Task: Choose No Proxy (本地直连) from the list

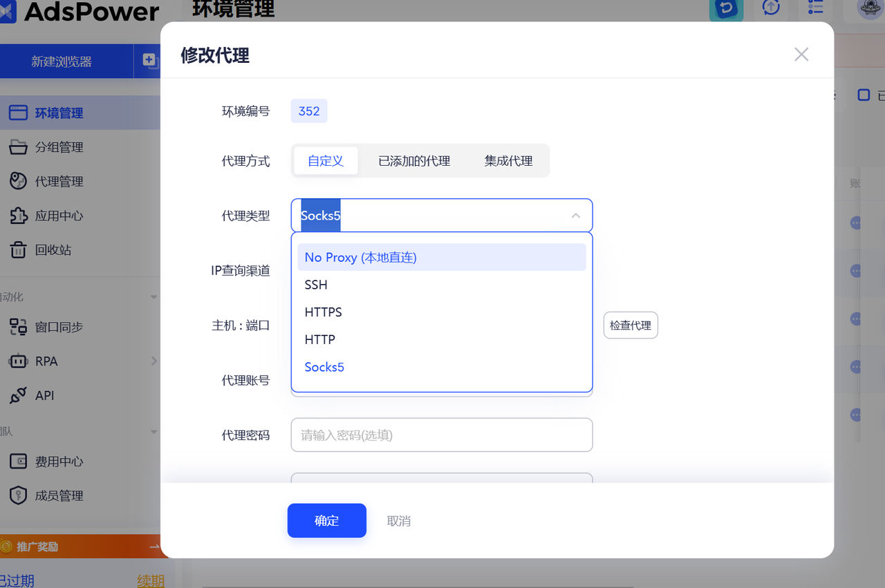Action: point(360,257)
